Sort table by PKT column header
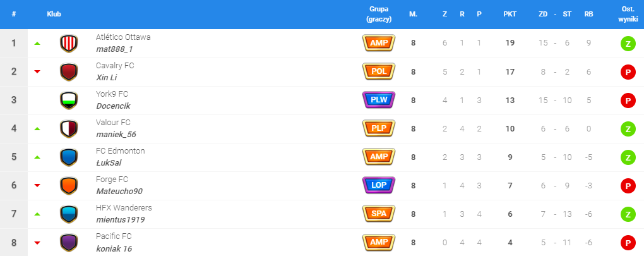Image resolution: width=644 pixels, height=256 pixels. pos(510,14)
